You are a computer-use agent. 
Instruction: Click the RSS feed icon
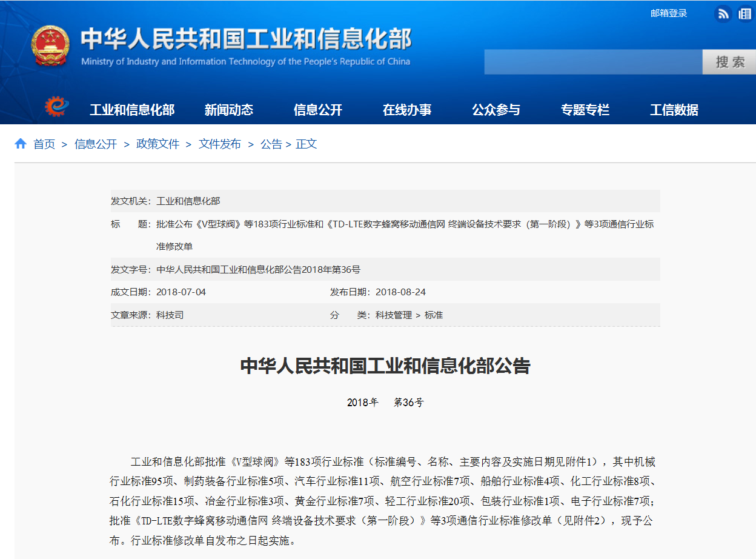click(723, 14)
